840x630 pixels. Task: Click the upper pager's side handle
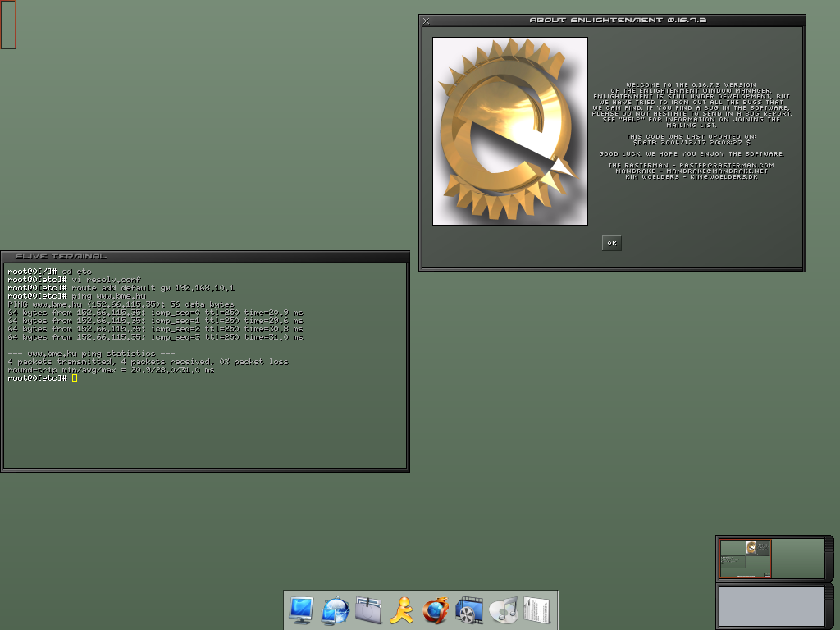tap(829, 558)
